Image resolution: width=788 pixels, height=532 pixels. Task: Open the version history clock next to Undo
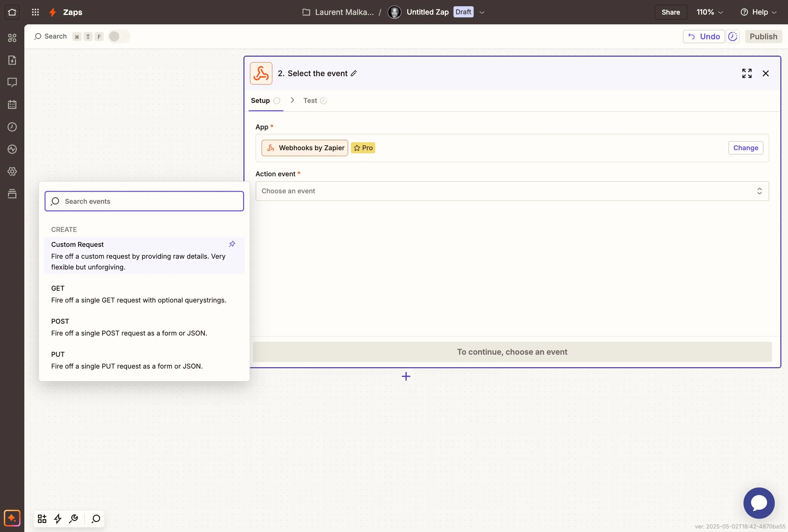[x=733, y=37]
